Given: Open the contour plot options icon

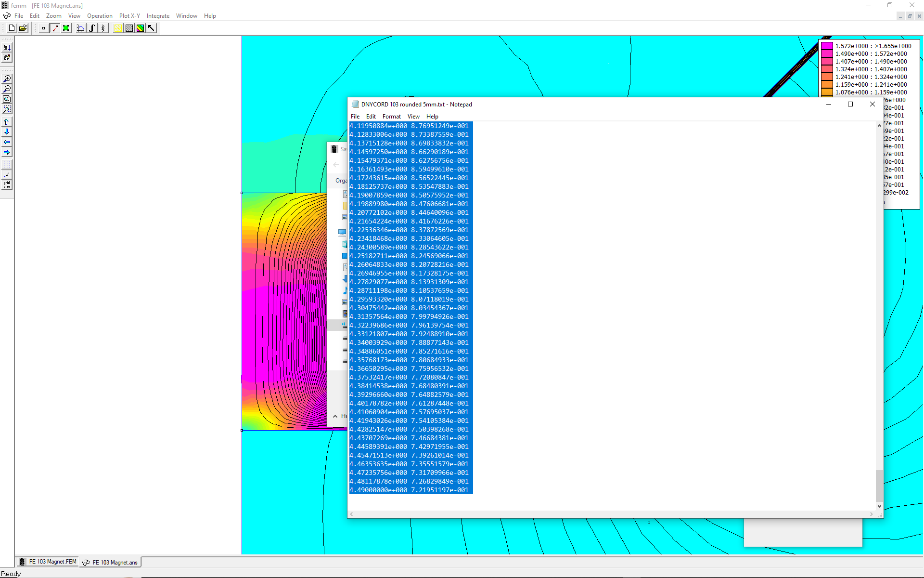Looking at the screenshot, I should [x=129, y=28].
